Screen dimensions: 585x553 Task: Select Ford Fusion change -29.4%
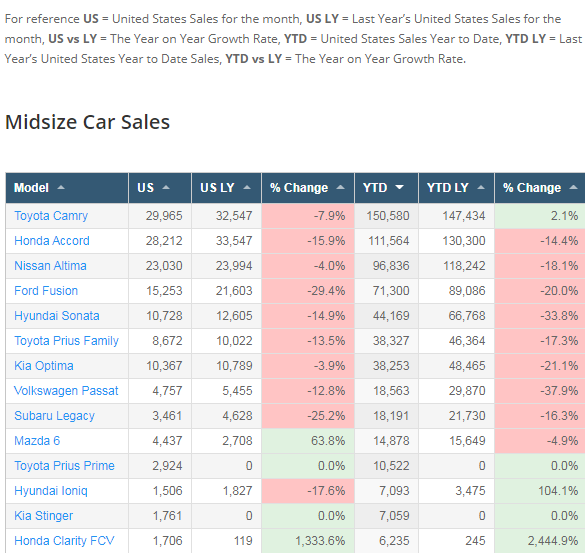point(326,291)
